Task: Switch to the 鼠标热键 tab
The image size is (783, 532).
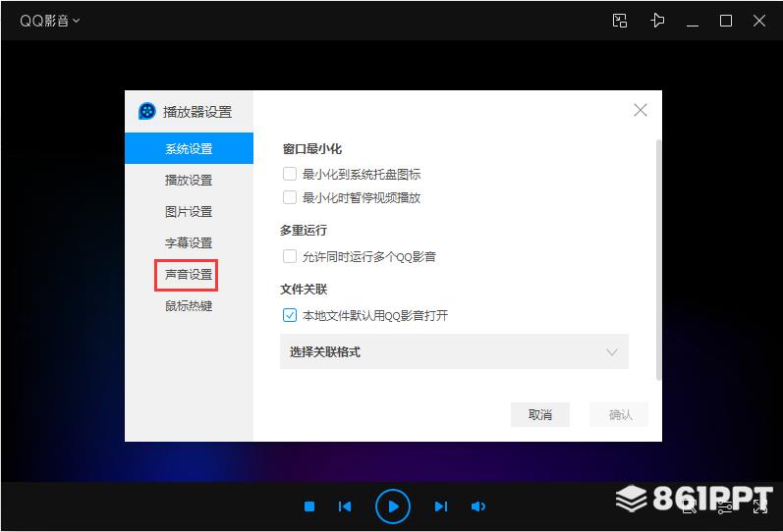Action: coord(189,305)
